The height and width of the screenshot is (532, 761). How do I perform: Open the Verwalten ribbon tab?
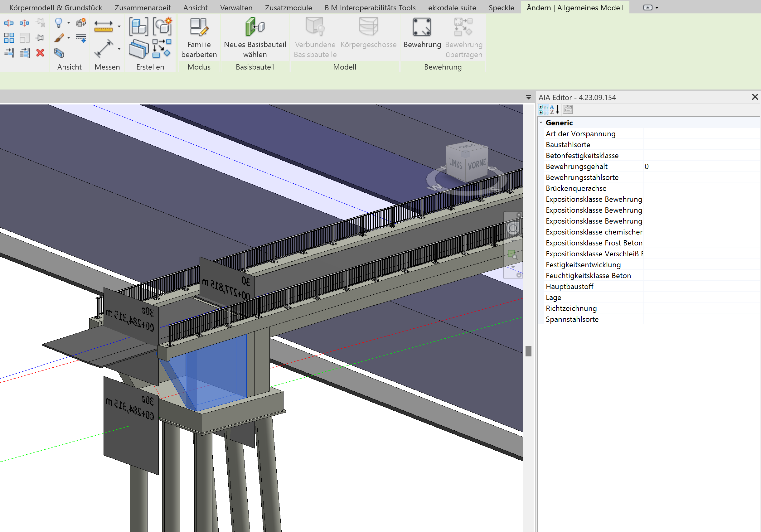click(236, 7)
